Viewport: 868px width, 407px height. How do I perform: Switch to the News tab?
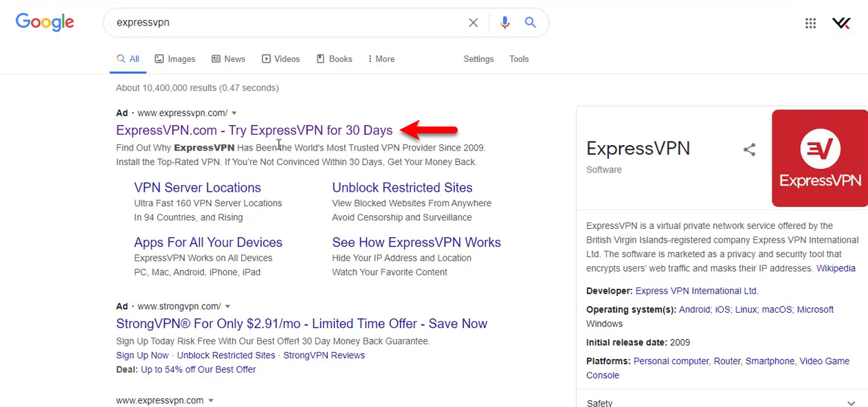[228, 59]
